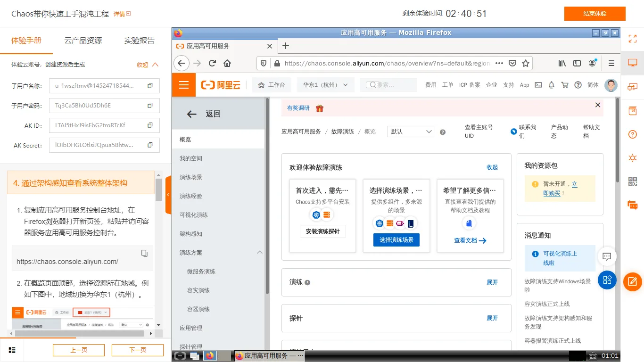Click the Aliyun search input field
Image resolution: width=644 pixels, height=362 pixels.
pyautogui.click(x=388, y=85)
